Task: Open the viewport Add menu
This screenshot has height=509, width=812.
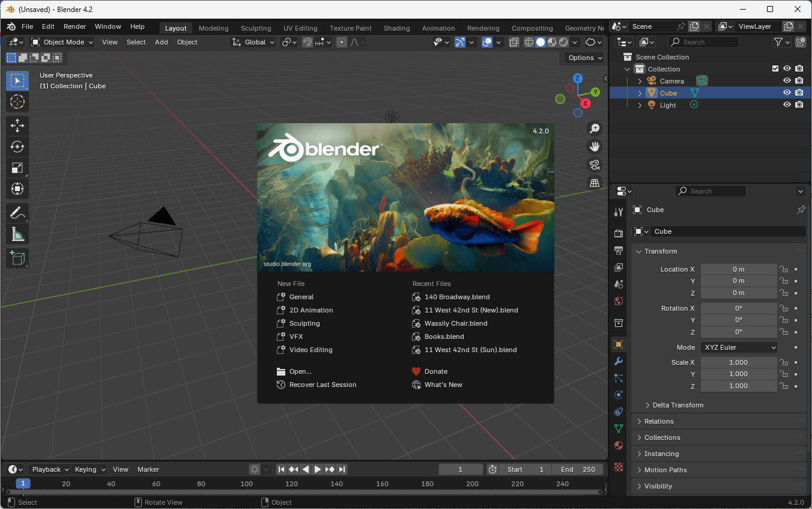Action: [x=162, y=42]
